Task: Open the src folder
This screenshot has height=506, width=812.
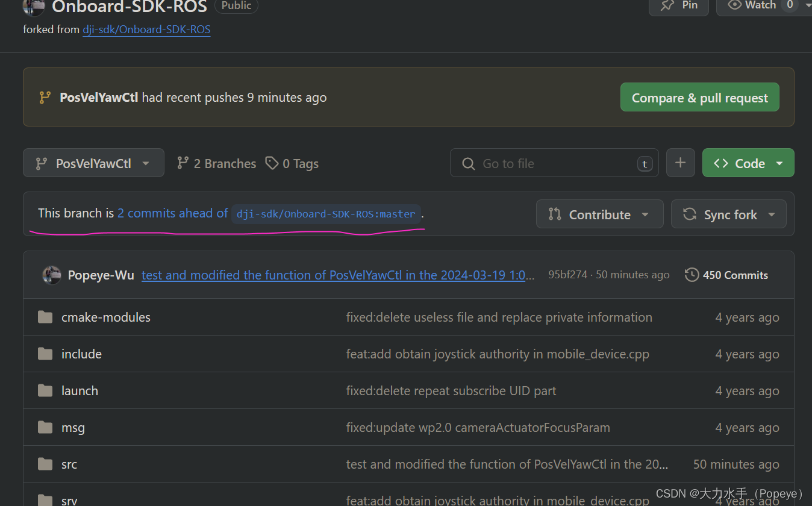Action: (69, 464)
